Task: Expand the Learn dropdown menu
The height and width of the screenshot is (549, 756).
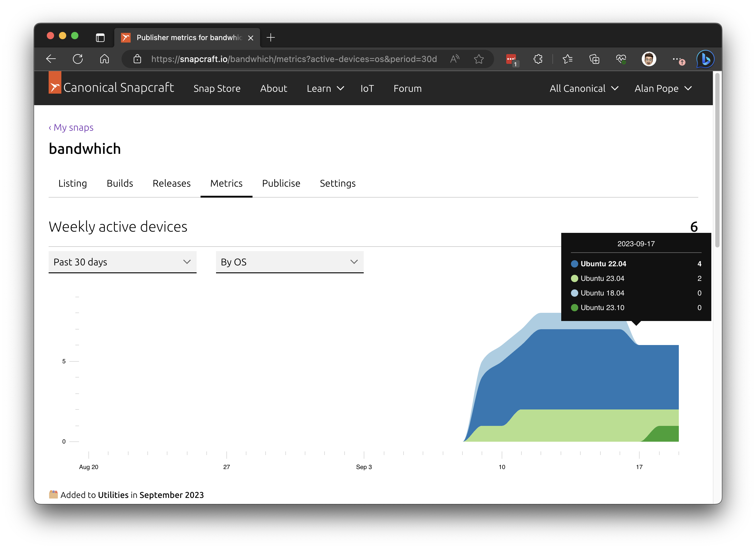Action: 325,88
